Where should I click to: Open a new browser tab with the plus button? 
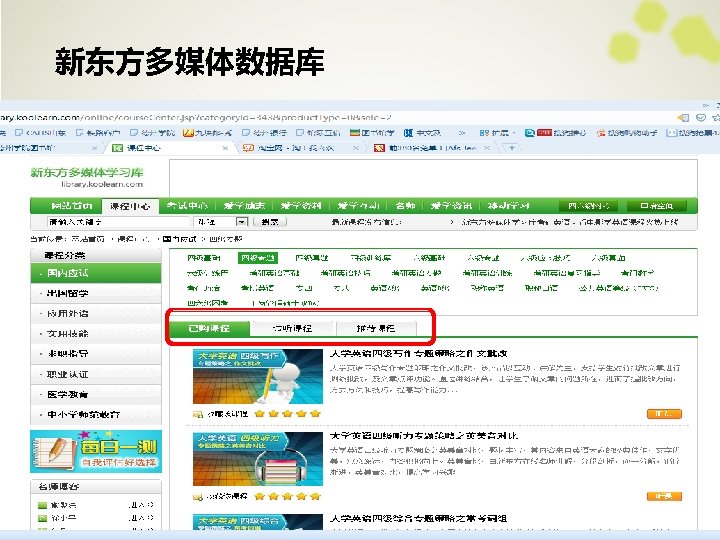pyautogui.click(x=511, y=148)
